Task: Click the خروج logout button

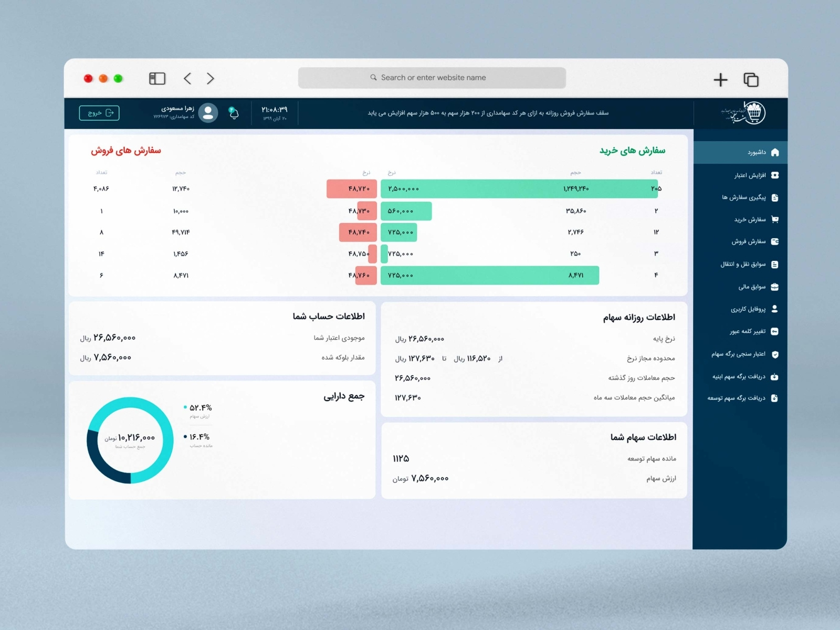Action: click(x=99, y=112)
